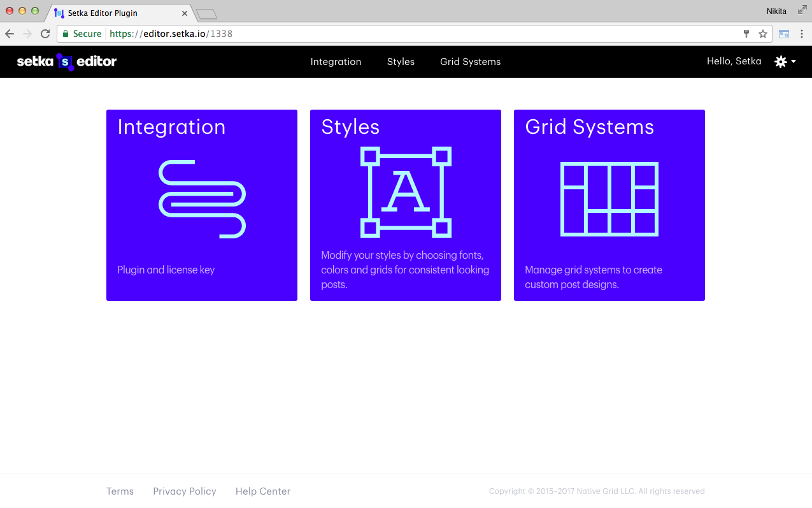
Task: Open the Integration card title
Action: click(x=171, y=127)
